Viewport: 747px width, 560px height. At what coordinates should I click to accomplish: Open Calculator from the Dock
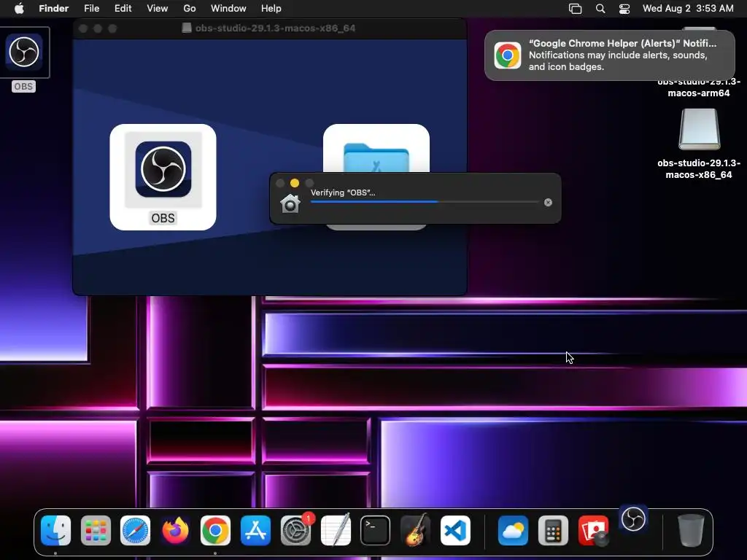coord(553,531)
